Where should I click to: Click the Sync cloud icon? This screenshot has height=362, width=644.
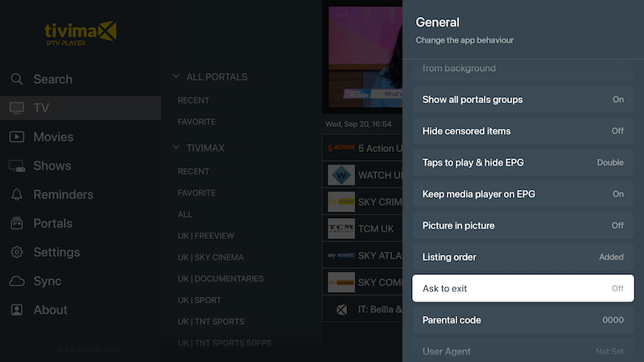[17, 282]
